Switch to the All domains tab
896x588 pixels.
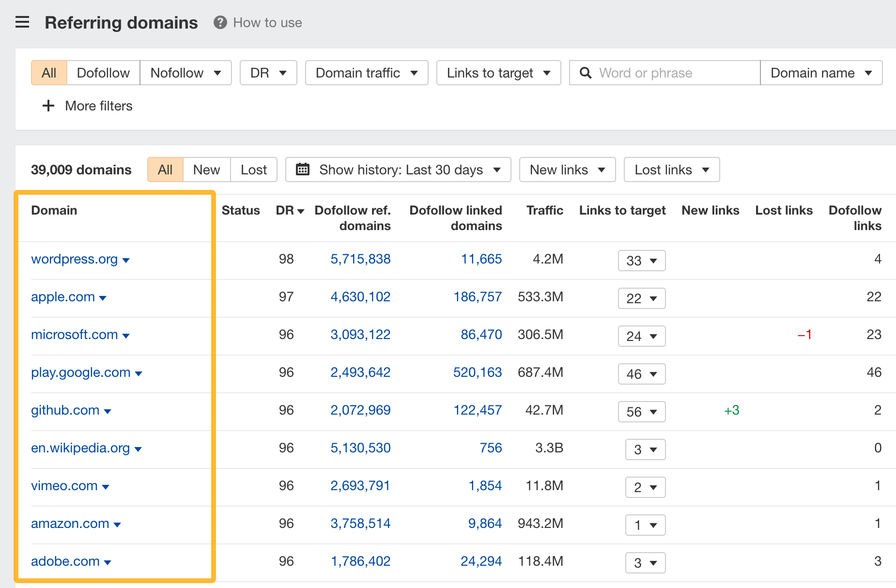(165, 170)
